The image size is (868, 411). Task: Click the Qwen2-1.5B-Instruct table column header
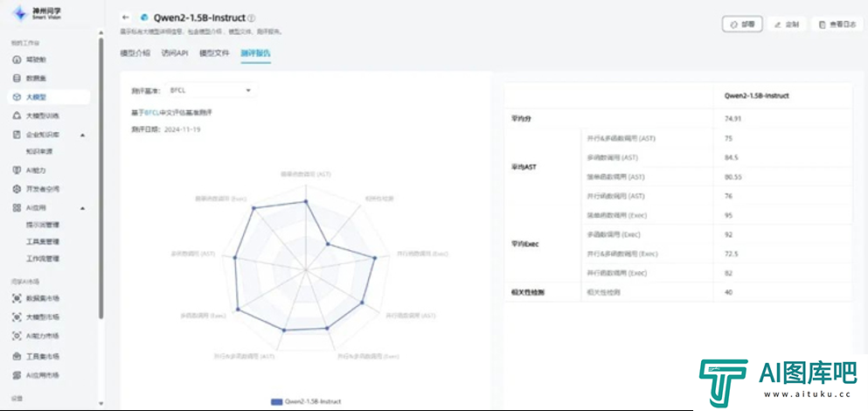(757, 96)
